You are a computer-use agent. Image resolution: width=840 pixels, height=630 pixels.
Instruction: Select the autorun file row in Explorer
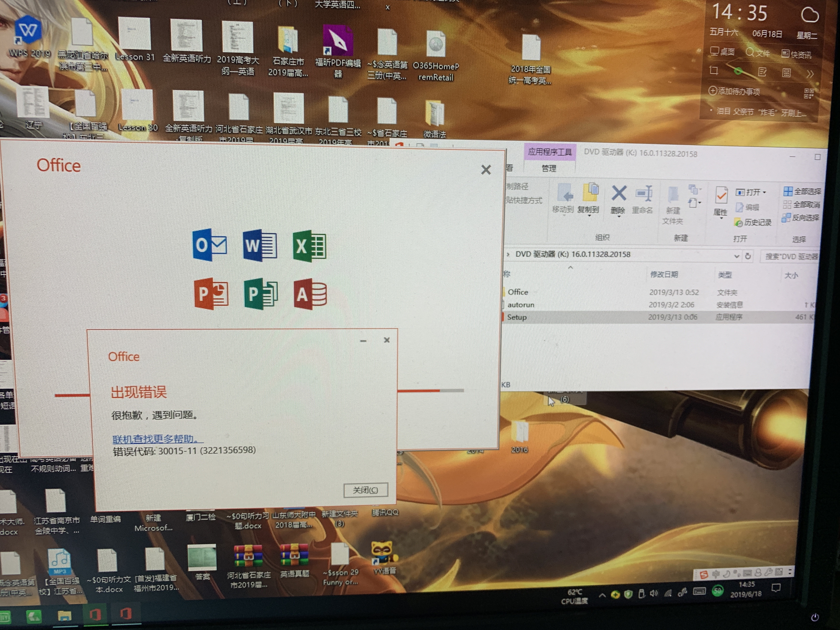(659, 305)
